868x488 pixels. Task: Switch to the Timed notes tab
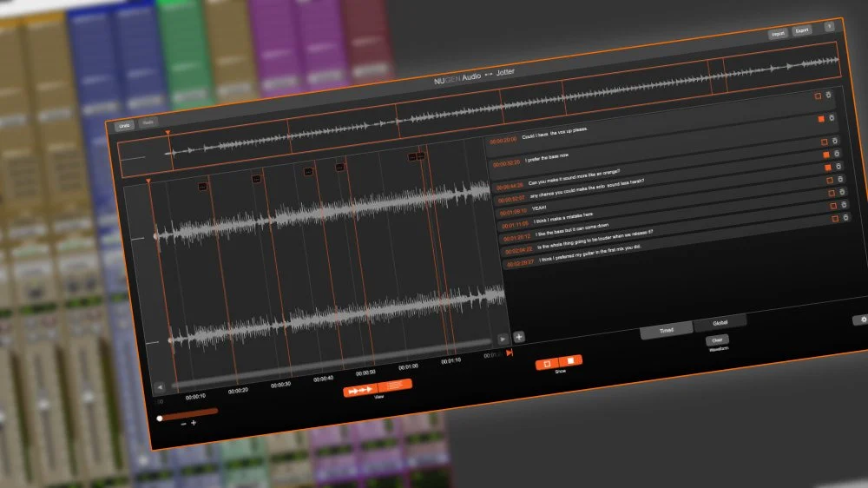(667, 331)
